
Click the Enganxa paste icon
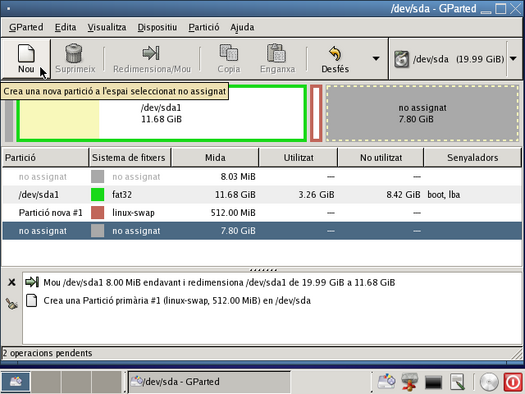tap(277, 53)
